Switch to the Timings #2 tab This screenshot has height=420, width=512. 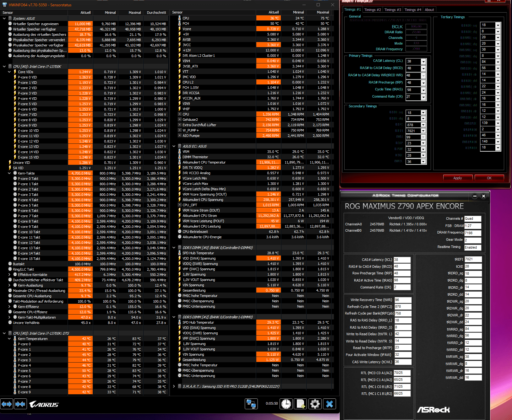pyautogui.click(x=373, y=10)
